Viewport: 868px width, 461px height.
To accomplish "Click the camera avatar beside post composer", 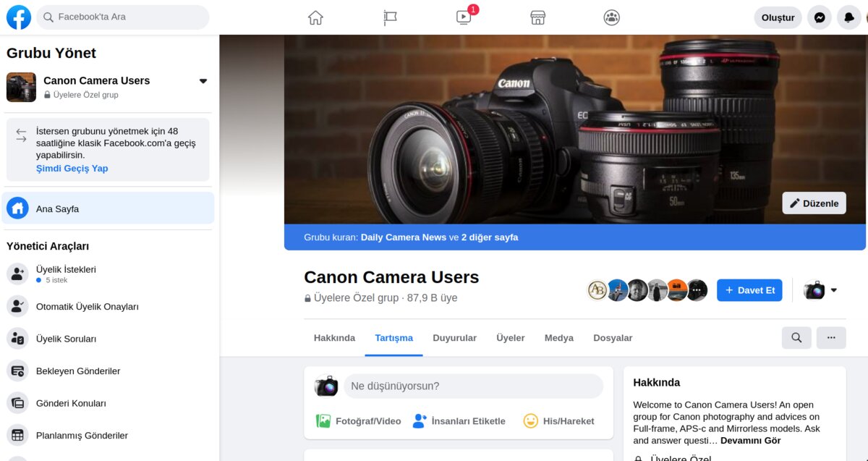I will click(327, 386).
